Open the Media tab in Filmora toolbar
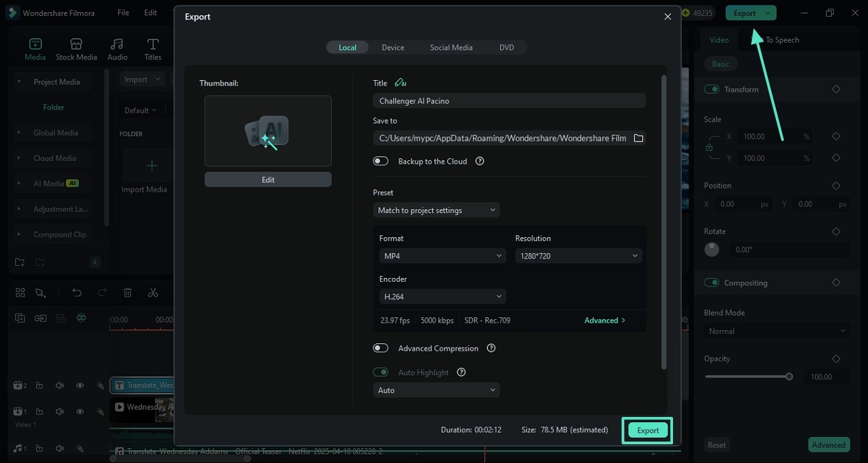The height and width of the screenshot is (463, 868). point(35,49)
